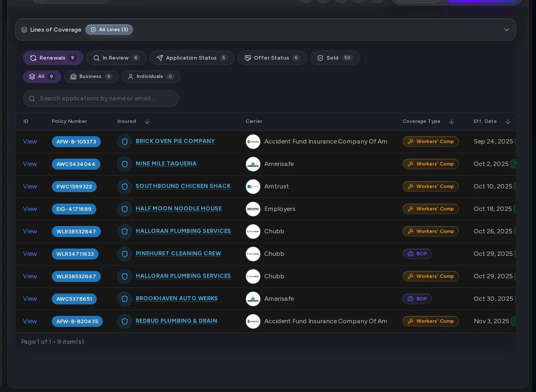The image size is (536, 392).
Task: Click policy number AFW-B-105373 badge
Action: (x=76, y=142)
